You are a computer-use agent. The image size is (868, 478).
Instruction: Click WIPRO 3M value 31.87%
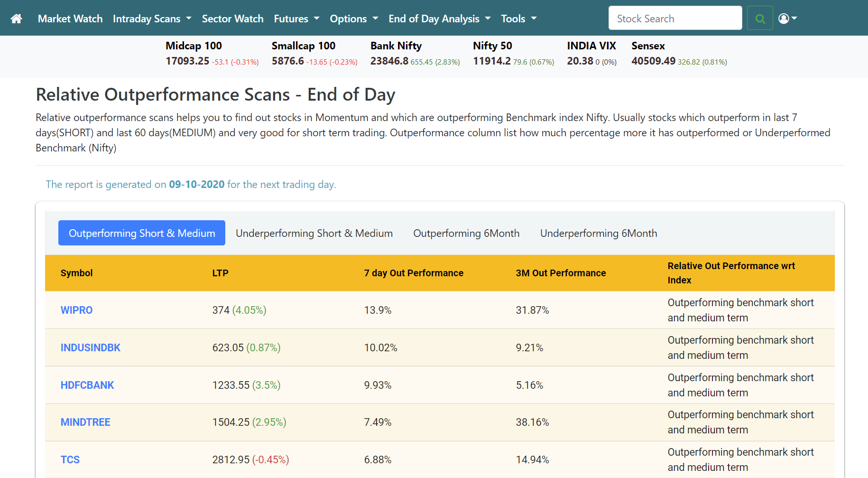pyautogui.click(x=532, y=310)
